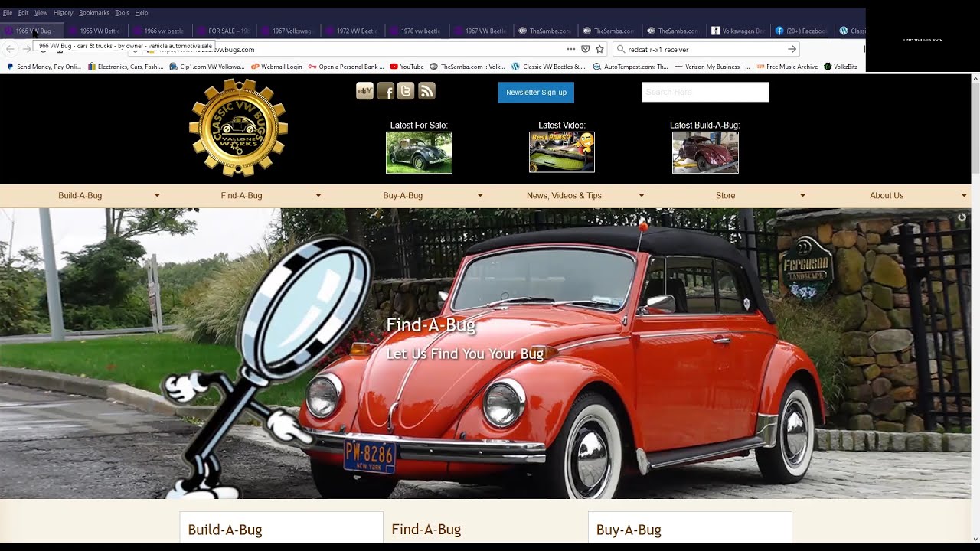Switch to the 1965 VW Beetle tab

click(96, 31)
